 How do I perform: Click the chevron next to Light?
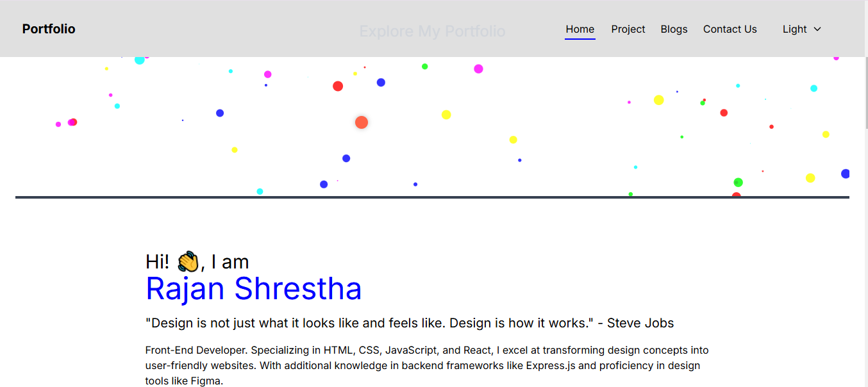(817, 29)
